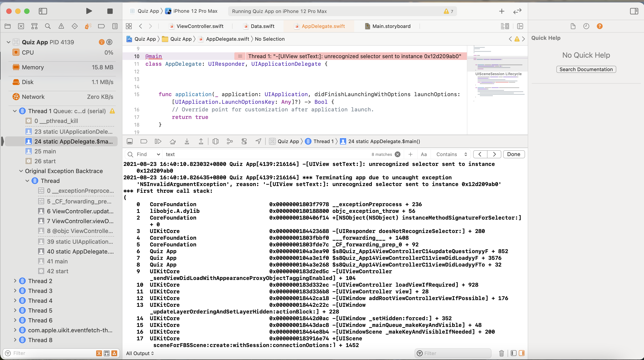This screenshot has height=360, width=644.
Task: Expand Thread 8
Action: coord(15,340)
